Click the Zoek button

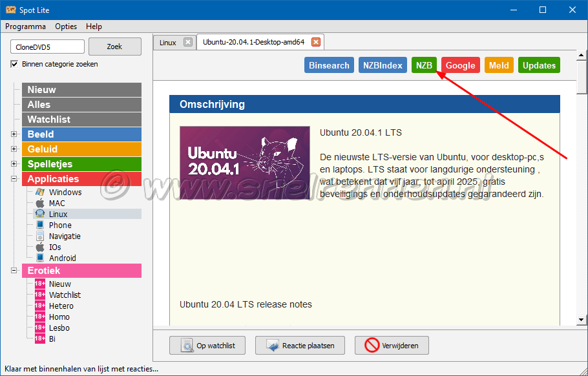tap(115, 47)
